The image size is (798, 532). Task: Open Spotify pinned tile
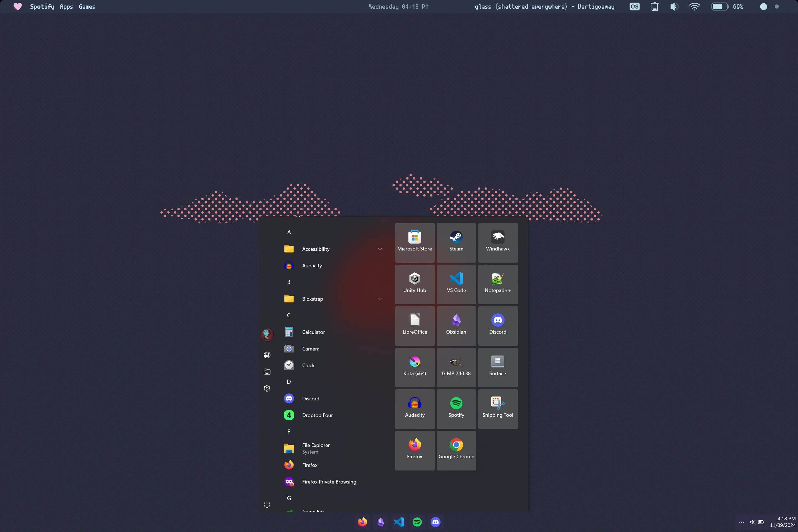click(456, 409)
